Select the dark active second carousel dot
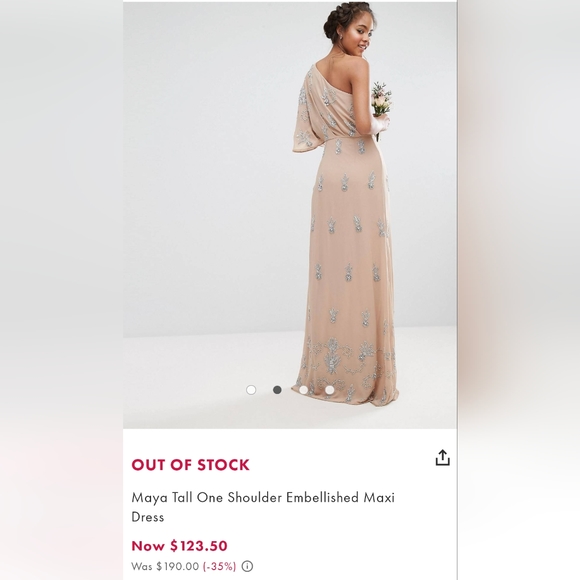The width and height of the screenshot is (580, 580). coord(277,390)
